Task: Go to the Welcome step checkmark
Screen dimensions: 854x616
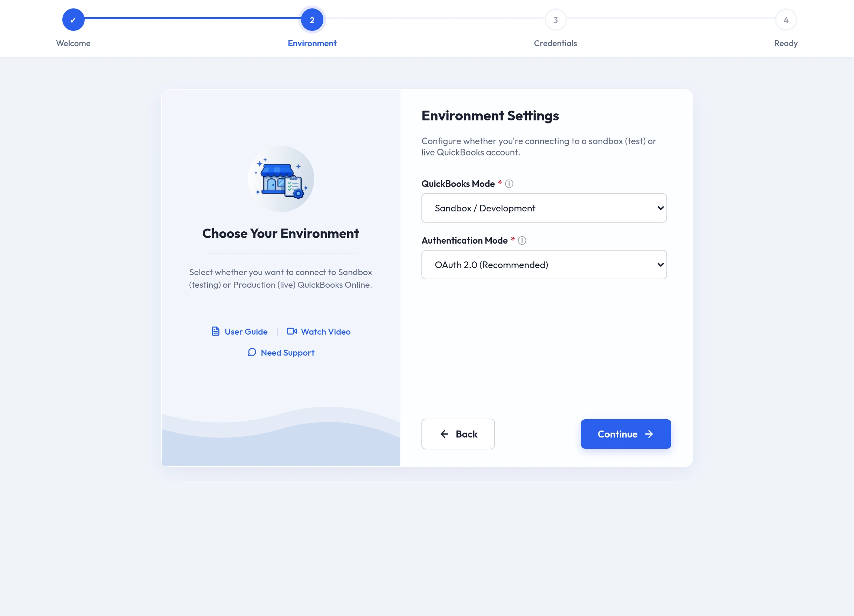Action: tap(73, 20)
